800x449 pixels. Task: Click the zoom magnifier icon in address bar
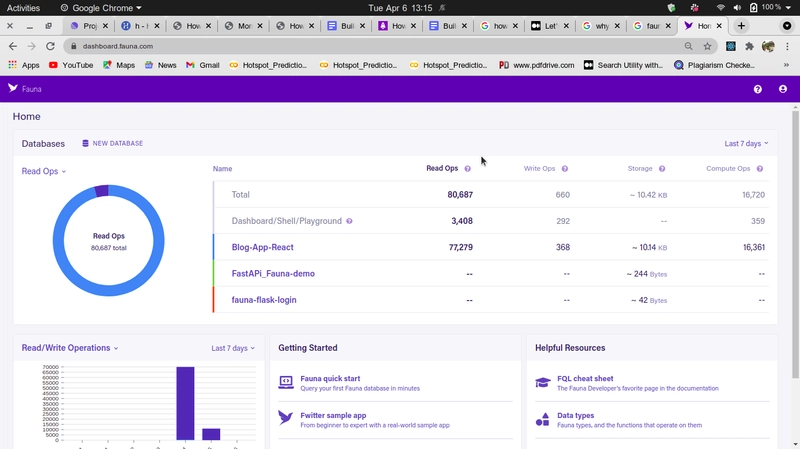688,46
